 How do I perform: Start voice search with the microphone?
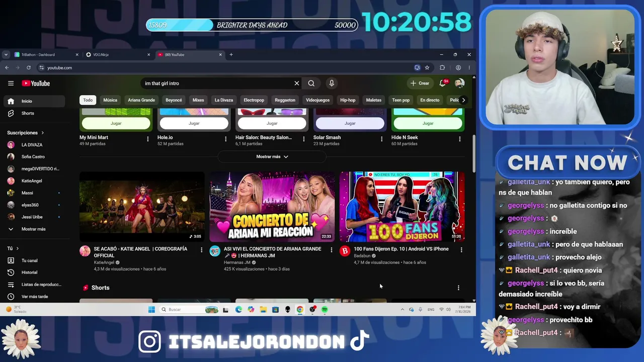pos(332,83)
